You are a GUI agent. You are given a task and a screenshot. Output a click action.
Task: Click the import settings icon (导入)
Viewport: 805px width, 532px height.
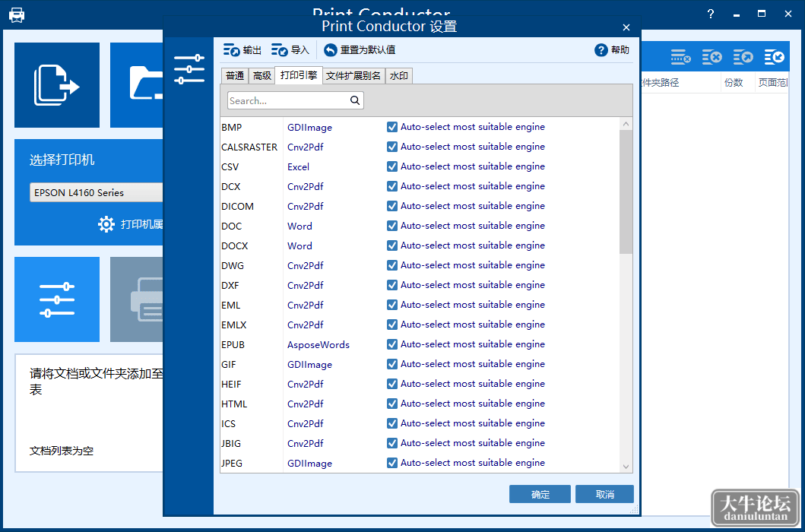[279, 50]
